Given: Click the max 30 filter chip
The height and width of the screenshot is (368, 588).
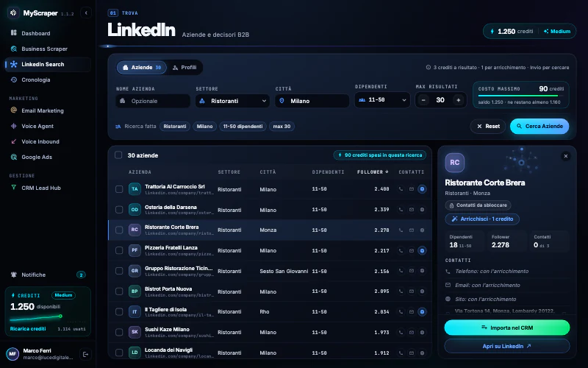Looking at the screenshot, I should [x=282, y=127].
